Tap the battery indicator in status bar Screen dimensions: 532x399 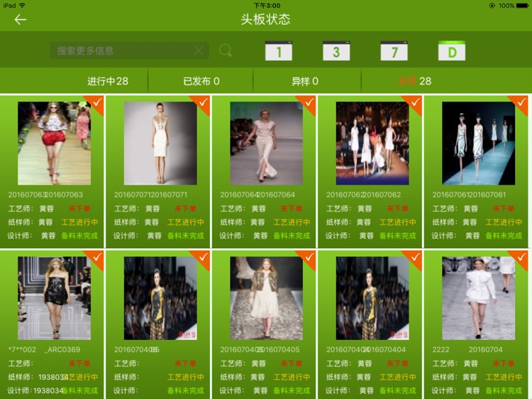(522, 6)
